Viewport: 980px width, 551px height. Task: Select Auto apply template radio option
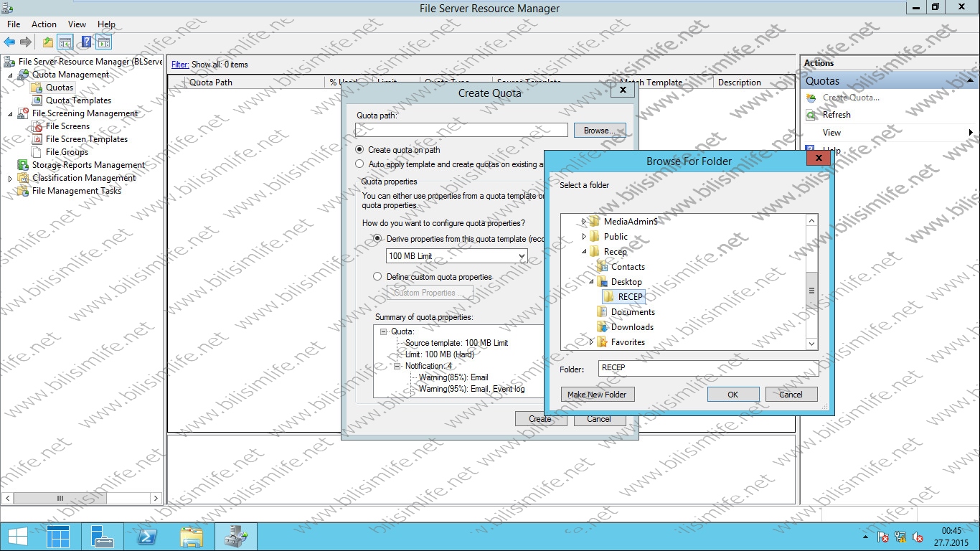point(360,164)
